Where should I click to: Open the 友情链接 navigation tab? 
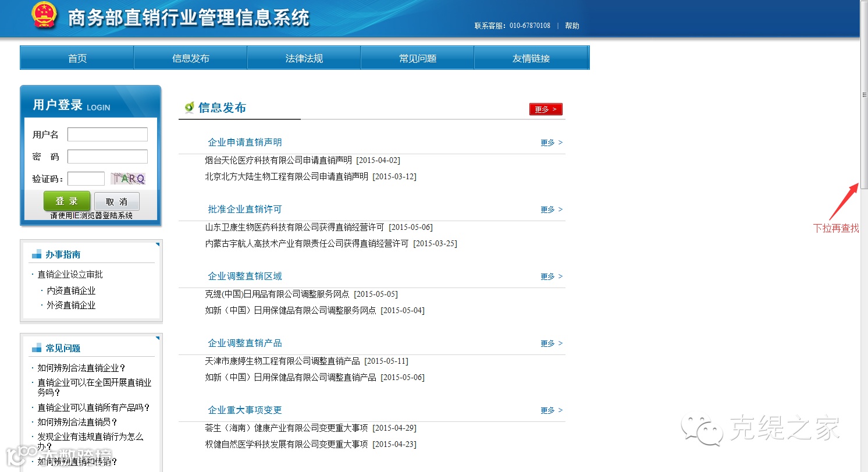point(531,58)
